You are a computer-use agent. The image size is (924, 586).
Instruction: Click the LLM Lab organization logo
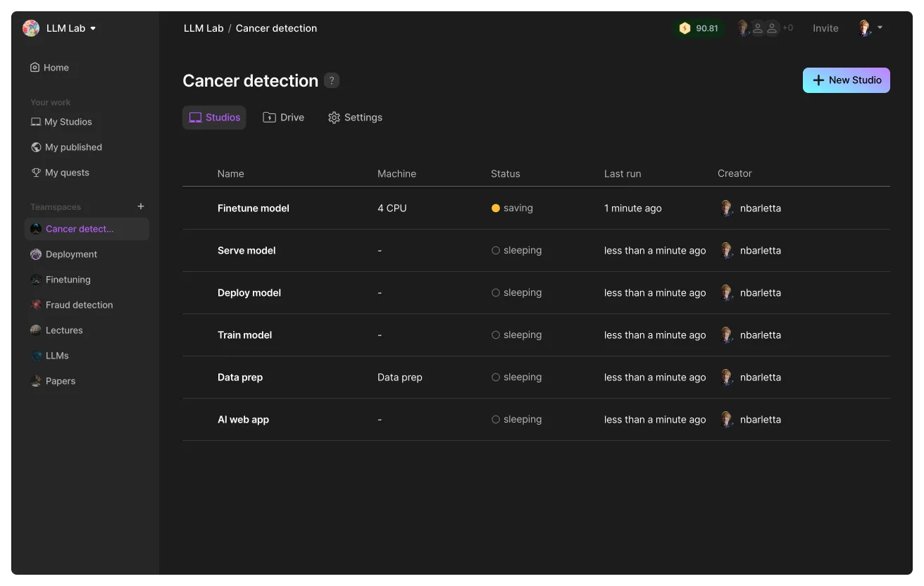31,28
